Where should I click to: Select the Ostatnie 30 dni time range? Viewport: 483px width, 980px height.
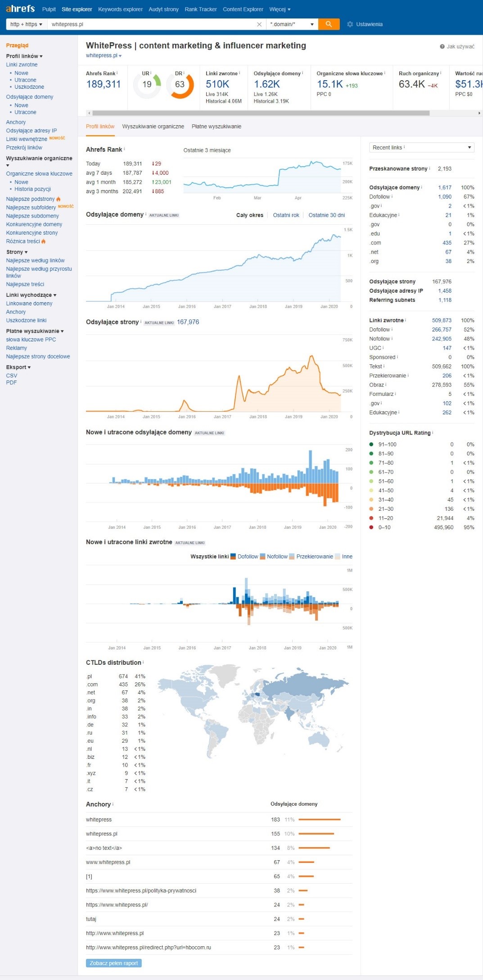[x=327, y=215]
